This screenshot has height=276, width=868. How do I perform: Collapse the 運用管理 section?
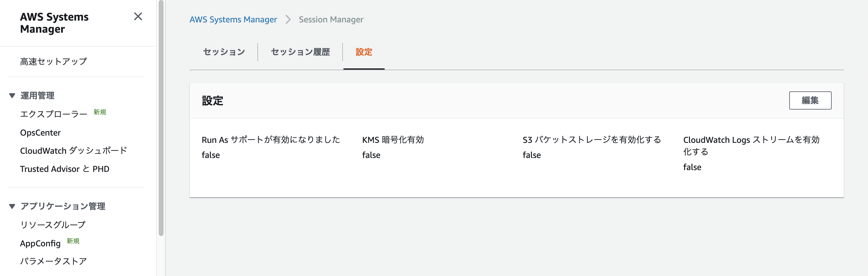[x=12, y=96]
